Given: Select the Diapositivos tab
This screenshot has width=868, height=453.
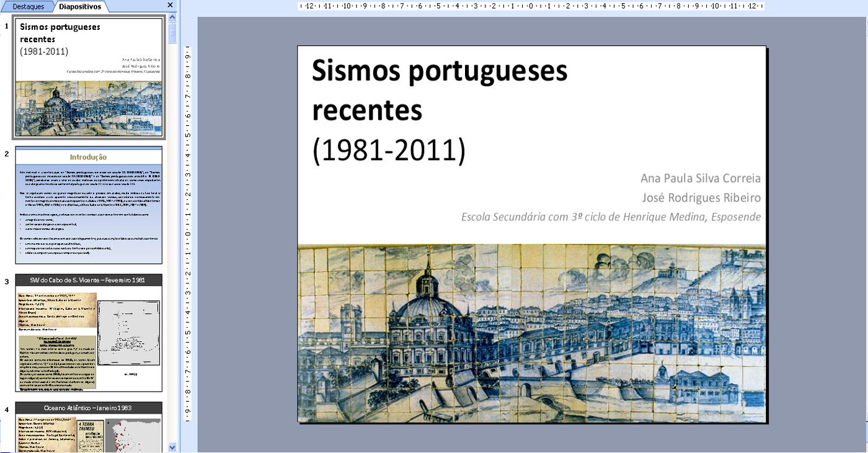Looking at the screenshot, I should click(x=80, y=6).
